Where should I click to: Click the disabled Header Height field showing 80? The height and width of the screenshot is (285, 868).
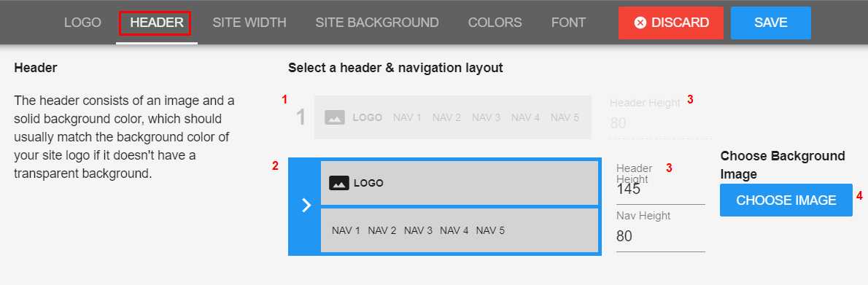(x=661, y=123)
